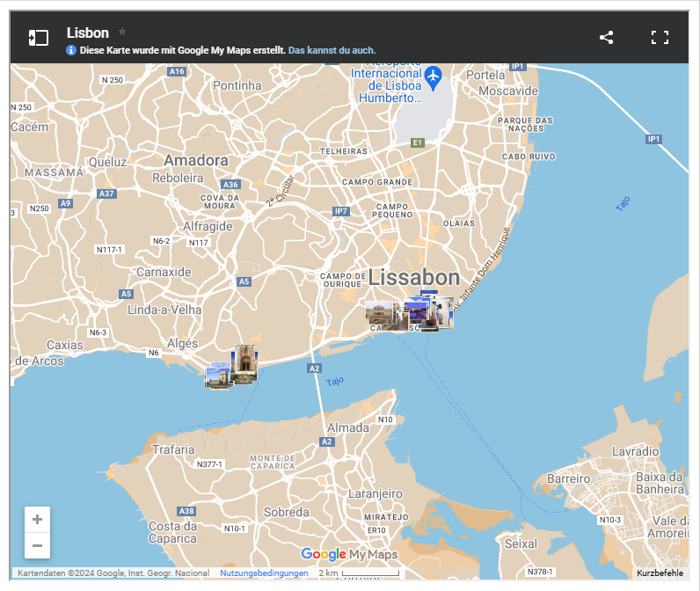Open the Nutzungsbedingungen link
Viewport: 700px width, 591px height.
264,573
